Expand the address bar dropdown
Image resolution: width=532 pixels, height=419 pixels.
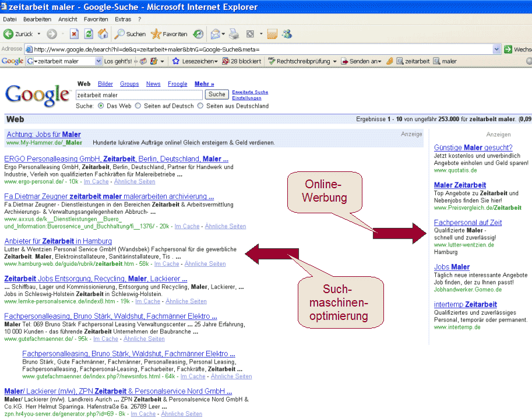pos(496,49)
